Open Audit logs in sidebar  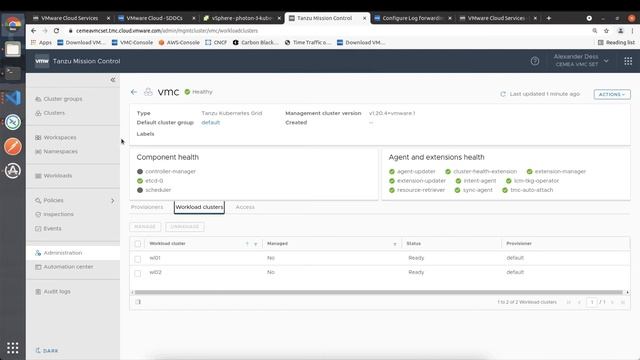pos(53,291)
